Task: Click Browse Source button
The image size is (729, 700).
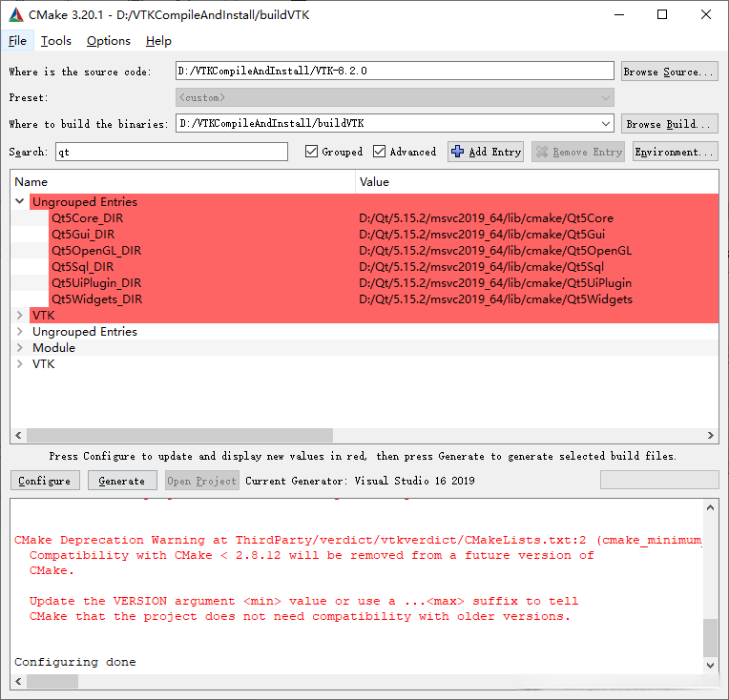Action: tap(670, 72)
